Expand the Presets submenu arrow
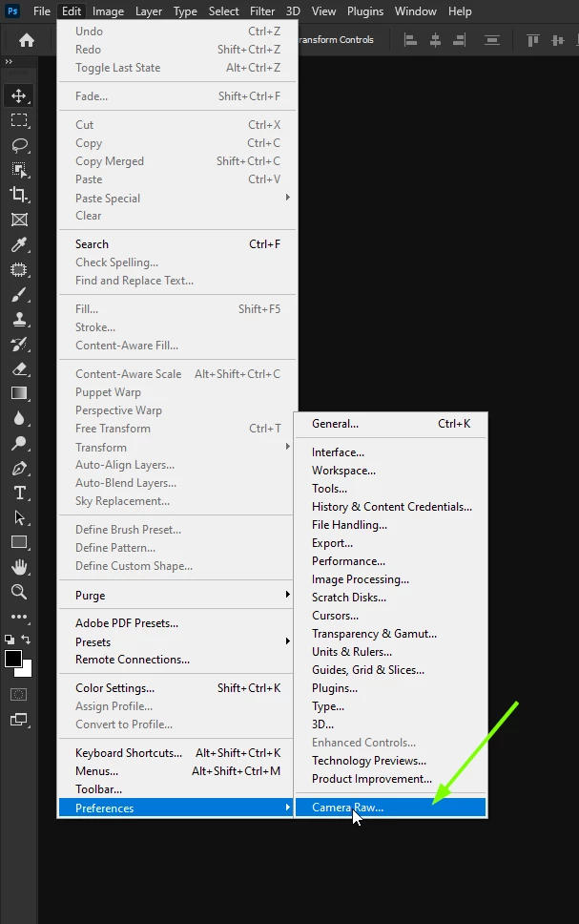This screenshot has width=579, height=924. 287,641
